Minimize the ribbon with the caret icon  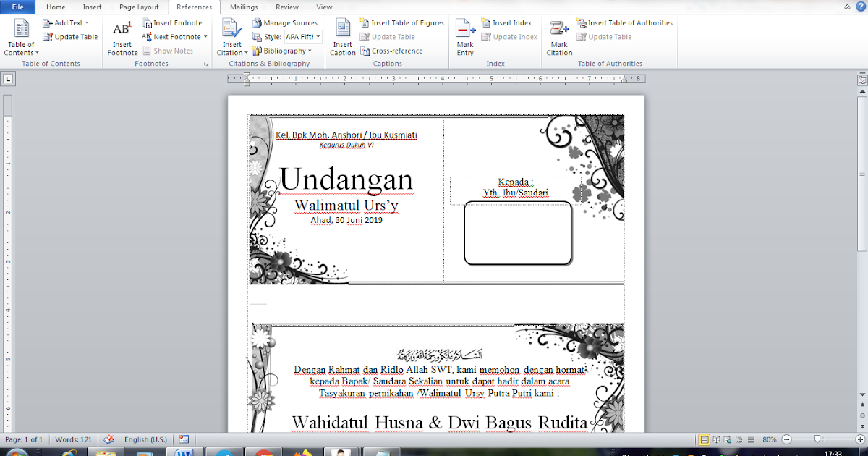point(847,7)
